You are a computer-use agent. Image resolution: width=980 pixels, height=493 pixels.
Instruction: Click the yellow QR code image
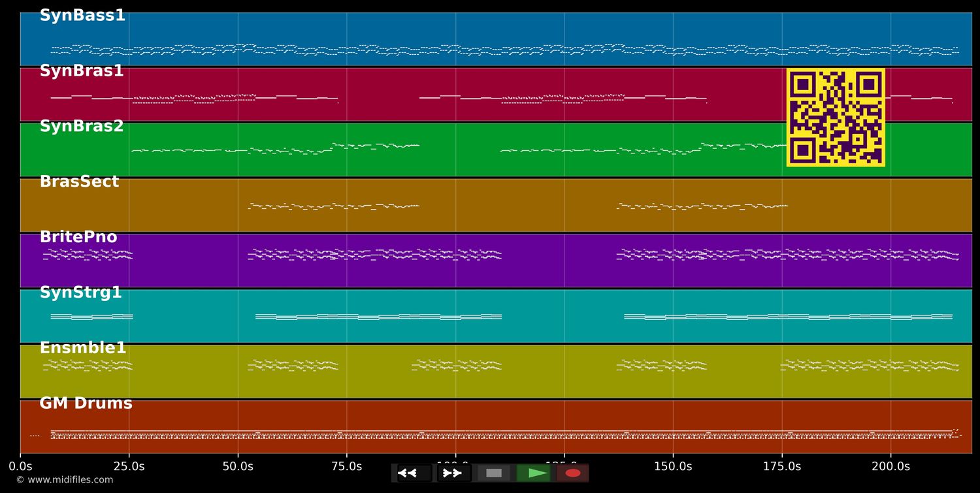[x=836, y=118]
